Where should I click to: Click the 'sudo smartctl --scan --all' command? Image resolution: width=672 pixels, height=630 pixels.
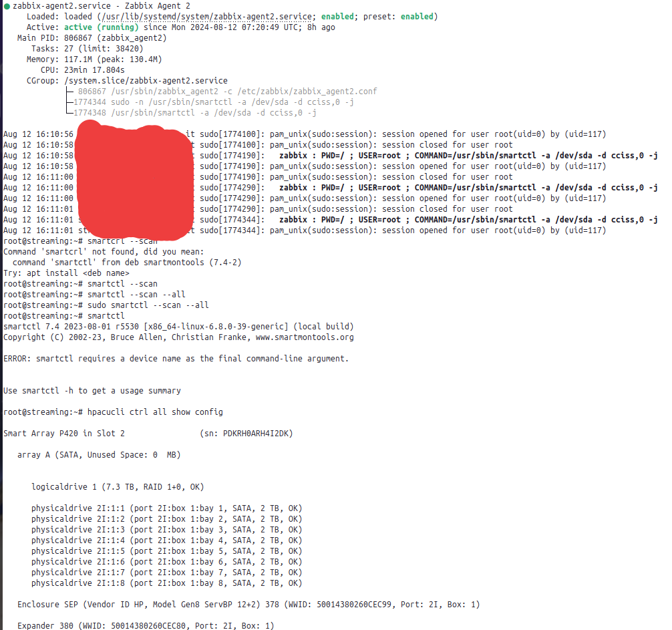tap(148, 305)
